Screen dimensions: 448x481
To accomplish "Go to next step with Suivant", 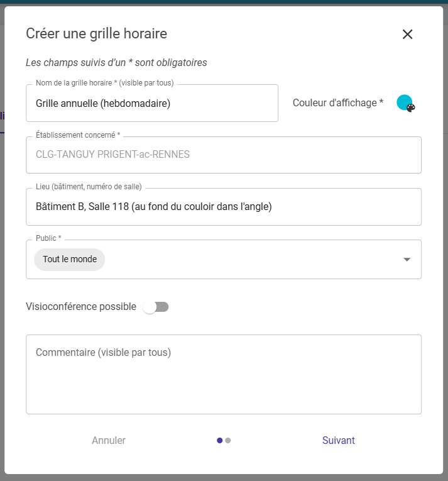I will (x=338, y=441).
